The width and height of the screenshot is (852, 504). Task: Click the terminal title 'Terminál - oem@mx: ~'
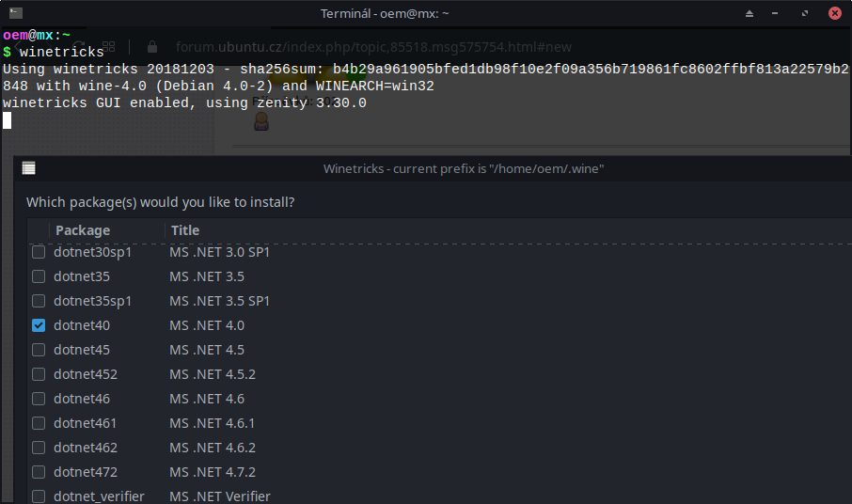coord(385,13)
